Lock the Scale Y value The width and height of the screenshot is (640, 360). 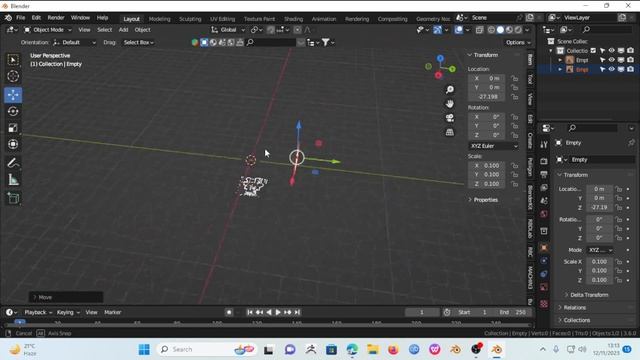point(514,175)
